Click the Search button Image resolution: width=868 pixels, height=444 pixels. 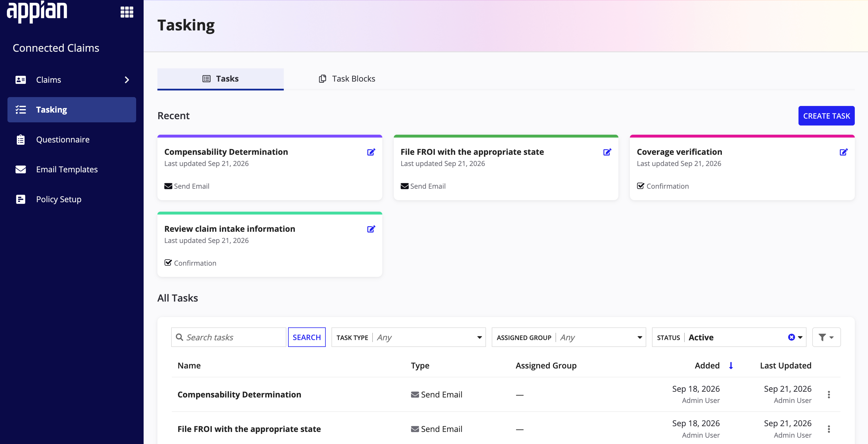point(307,337)
